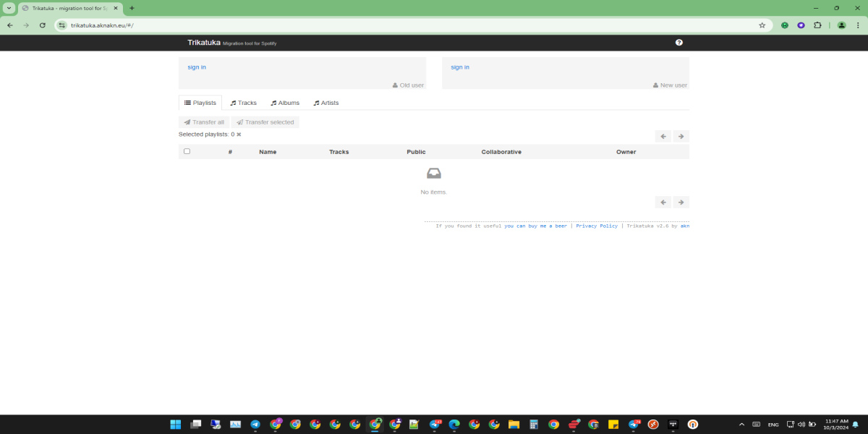
Task: Click the browser address bar
Action: pyautogui.click(x=412, y=25)
